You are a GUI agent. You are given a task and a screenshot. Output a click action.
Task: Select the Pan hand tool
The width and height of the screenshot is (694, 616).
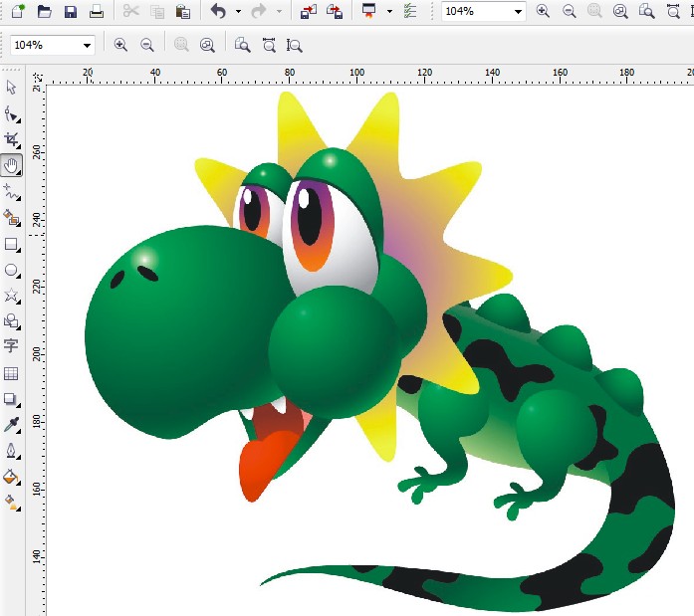(12, 166)
